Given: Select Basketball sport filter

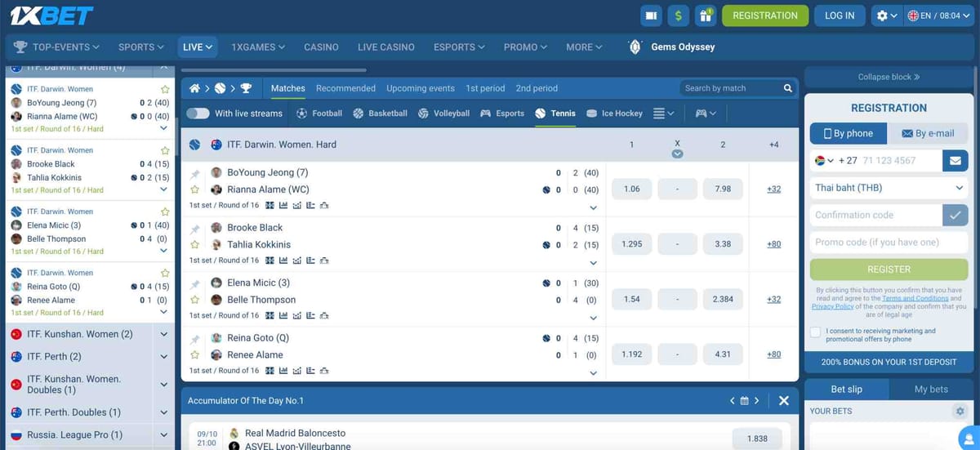Looking at the screenshot, I should 380,114.
